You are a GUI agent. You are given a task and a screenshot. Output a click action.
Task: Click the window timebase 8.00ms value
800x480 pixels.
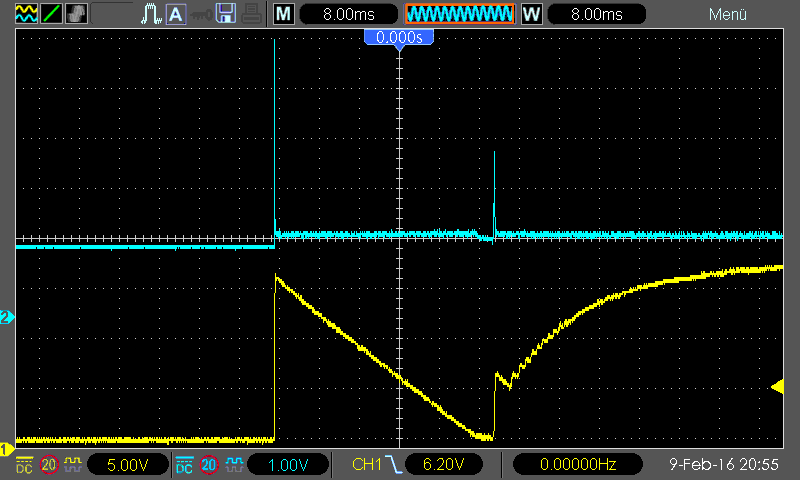coord(596,14)
